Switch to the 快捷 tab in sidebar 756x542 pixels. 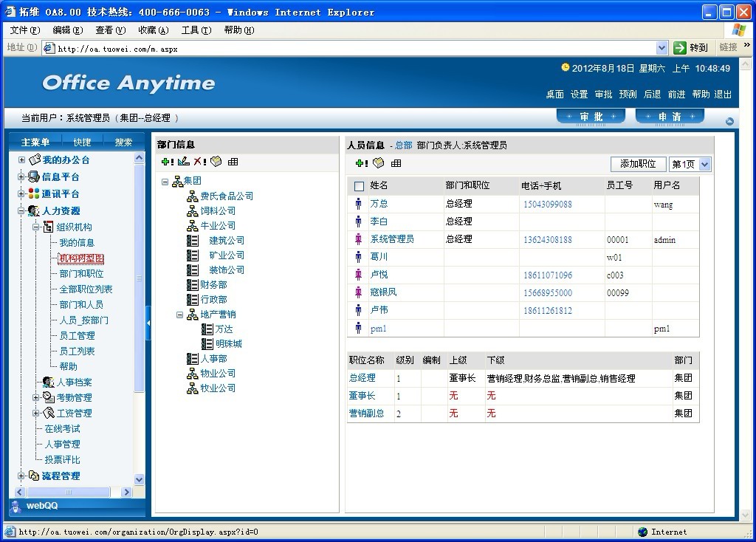[82, 142]
